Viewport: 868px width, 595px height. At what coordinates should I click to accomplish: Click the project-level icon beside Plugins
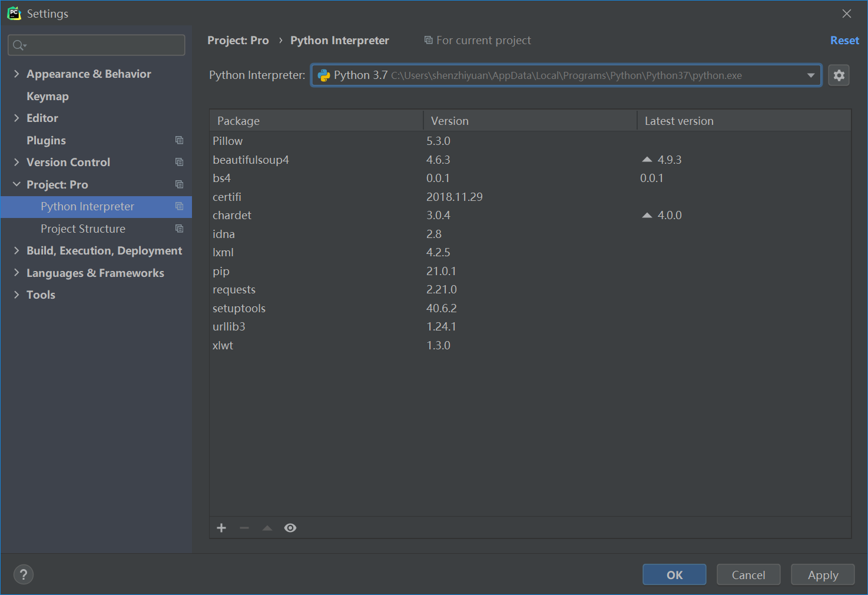(180, 140)
